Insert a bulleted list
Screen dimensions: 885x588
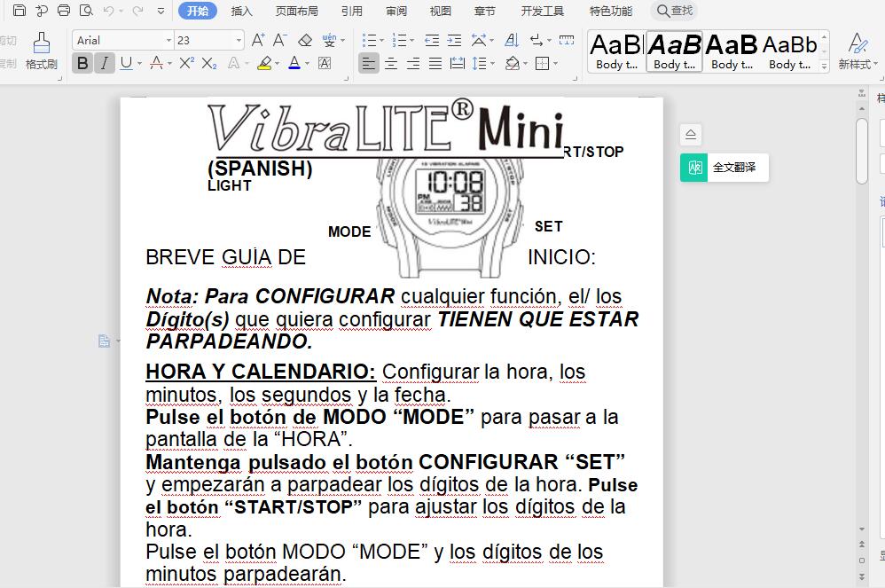369,40
